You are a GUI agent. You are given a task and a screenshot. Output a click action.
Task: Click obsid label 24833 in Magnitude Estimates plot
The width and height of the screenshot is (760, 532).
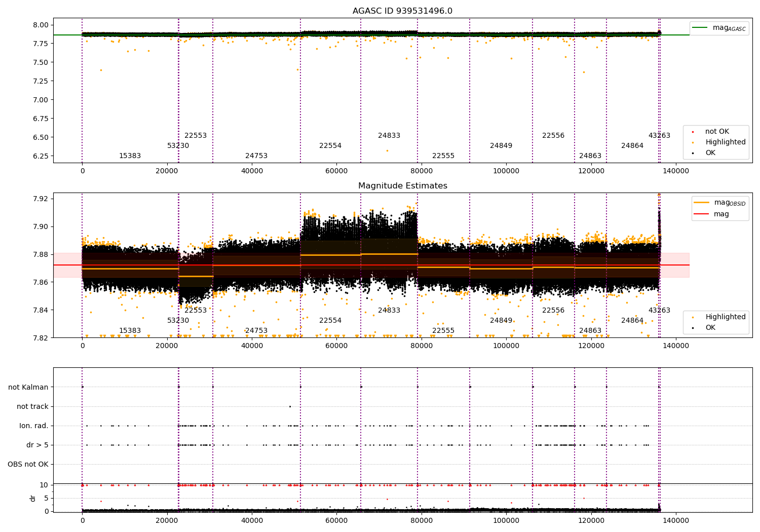pos(389,311)
